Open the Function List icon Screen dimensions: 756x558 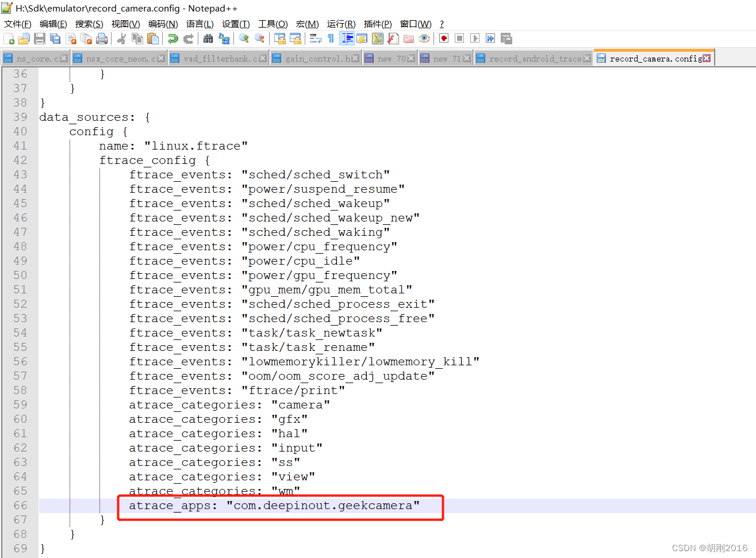(393, 39)
